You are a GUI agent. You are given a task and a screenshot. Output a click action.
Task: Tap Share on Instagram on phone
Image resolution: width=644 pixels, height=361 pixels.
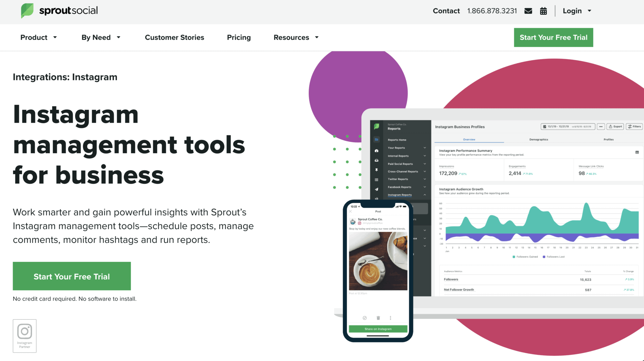(378, 329)
